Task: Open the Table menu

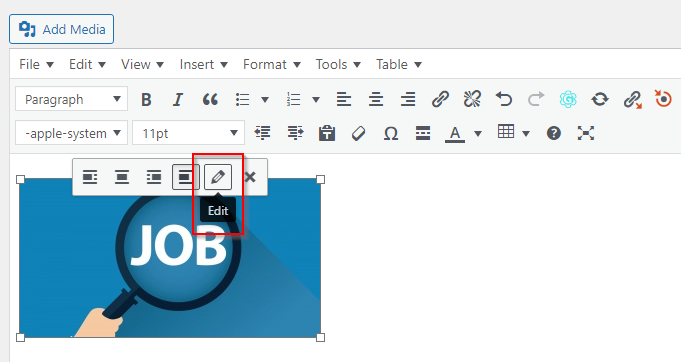Action: point(399,64)
